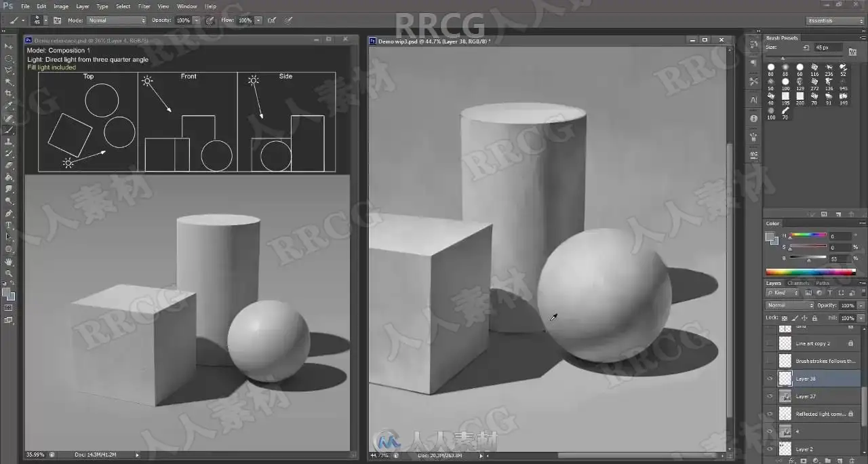Viewport: 868px width, 464px height.
Task: Open the Opacity slider arrow in options bar
Action: [x=197, y=20]
